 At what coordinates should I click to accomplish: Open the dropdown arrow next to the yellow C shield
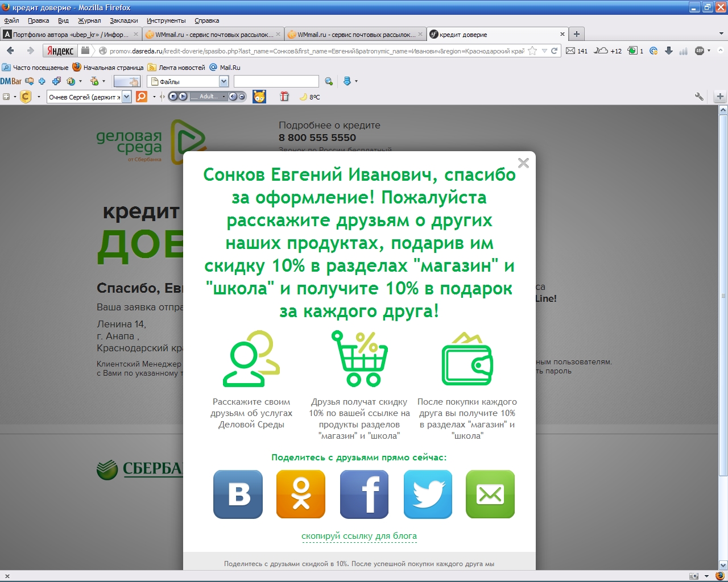coord(39,97)
